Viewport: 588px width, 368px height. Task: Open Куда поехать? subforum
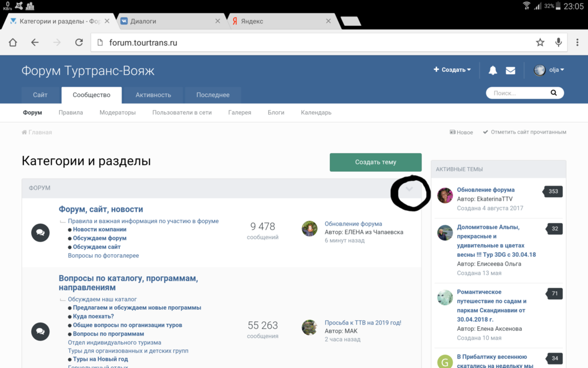pos(93,316)
